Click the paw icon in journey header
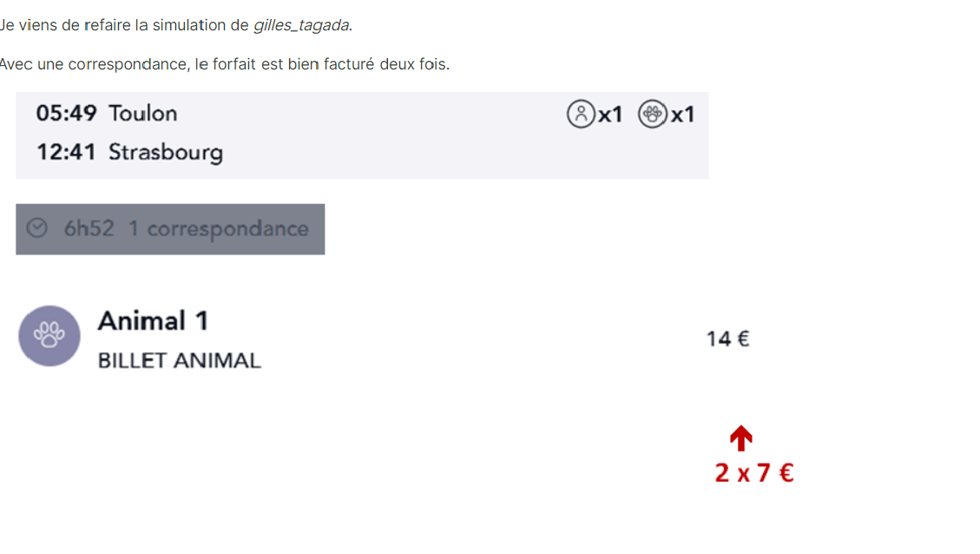980x554 pixels. (x=653, y=115)
